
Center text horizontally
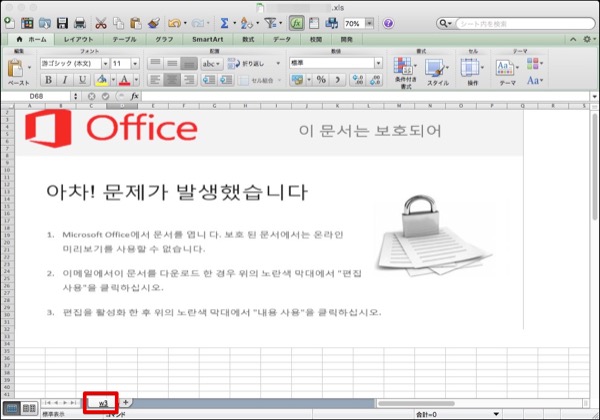click(172, 80)
